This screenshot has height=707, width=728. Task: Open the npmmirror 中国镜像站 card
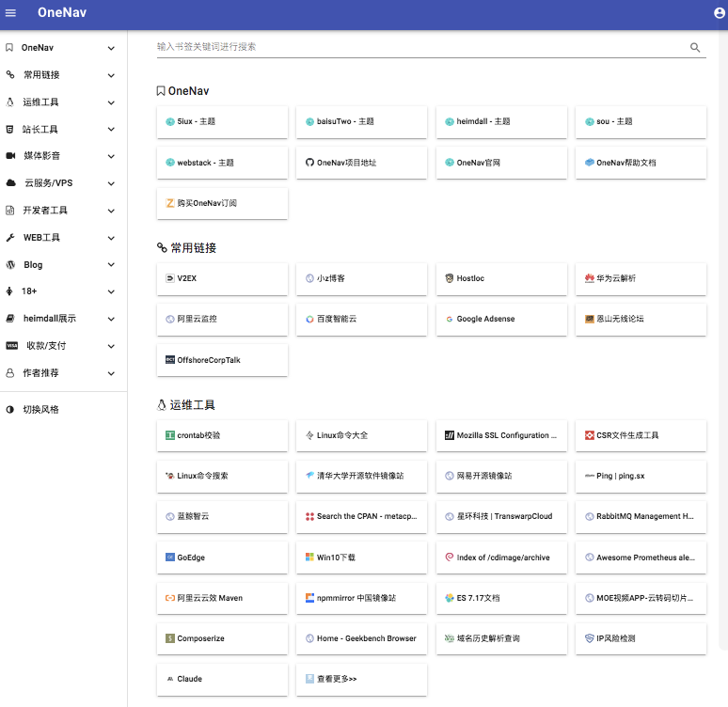[x=362, y=598]
